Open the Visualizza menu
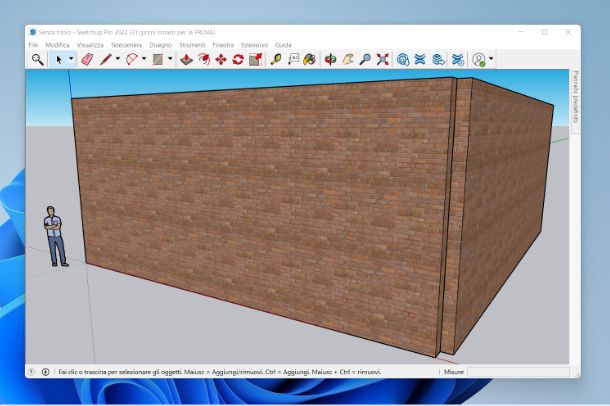Viewport: 610px width, 406px height. click(x=90, y=45)
